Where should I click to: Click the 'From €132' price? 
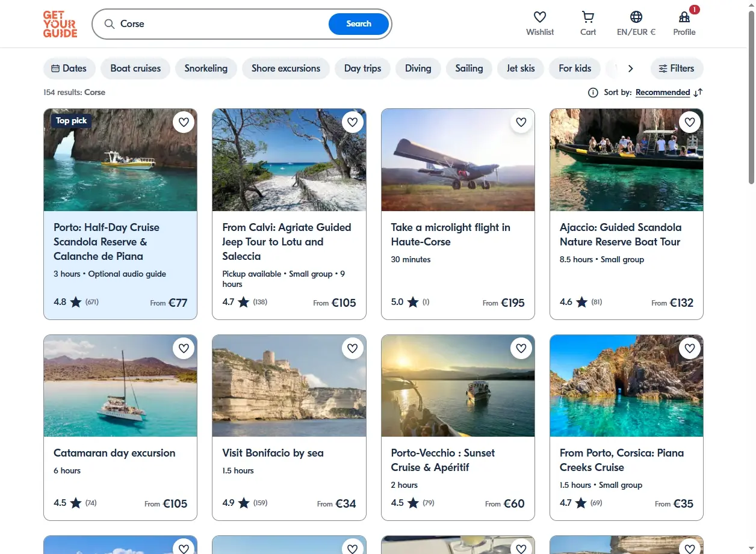672,303
